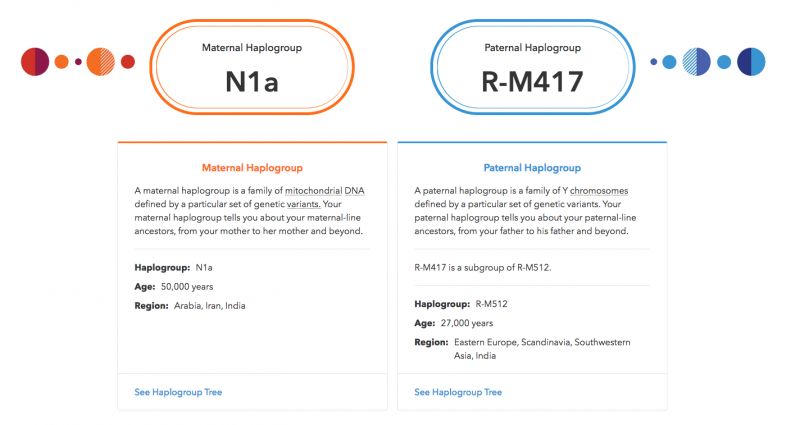The width and height of the screenshot is (800, 425).
Task: Click the solid light-blue circle between striped and navy
Action: (x=724, y=62)
